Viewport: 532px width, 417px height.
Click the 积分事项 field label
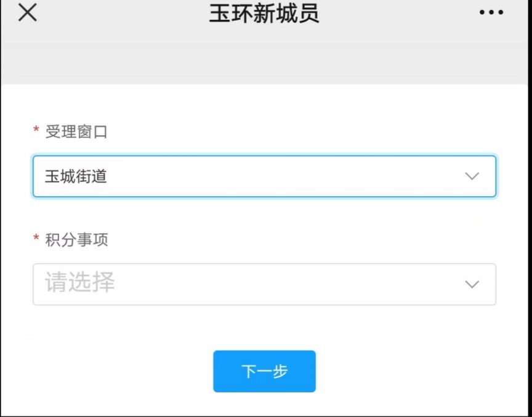77,240
